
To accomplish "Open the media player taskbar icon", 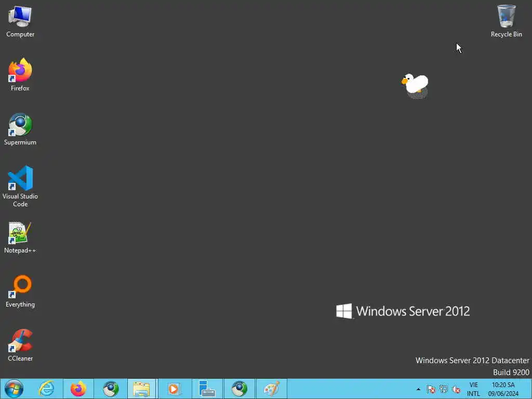I will coord(175,389).
